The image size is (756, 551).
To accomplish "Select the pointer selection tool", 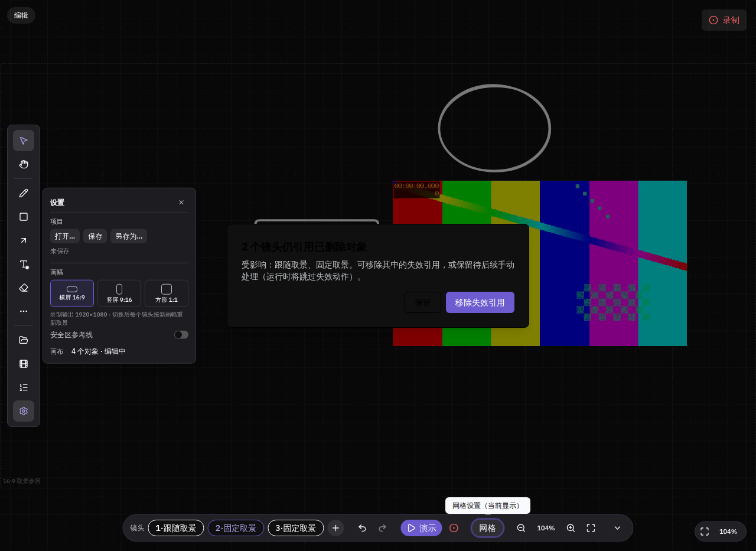I will coord(24,141).
